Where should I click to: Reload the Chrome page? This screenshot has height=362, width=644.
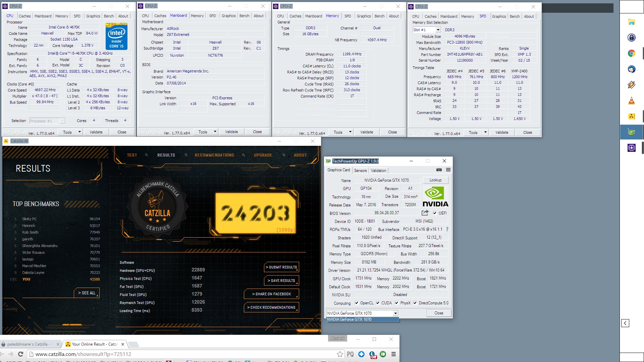(x=20, y=354)
